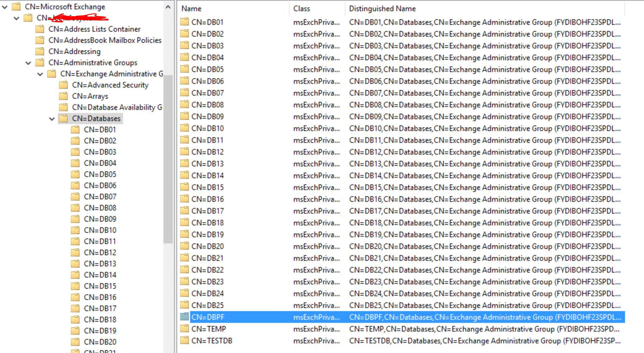Click folder icon of CN=DB10 in the list pane
The width and height of the screenshot is (644, 353).
[185, 128]
